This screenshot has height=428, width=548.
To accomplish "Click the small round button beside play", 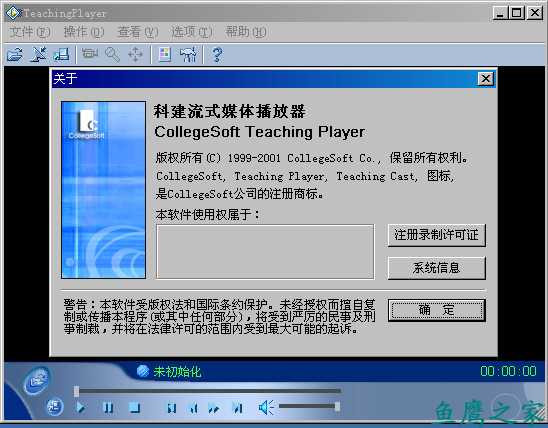I will pos(55,407).
